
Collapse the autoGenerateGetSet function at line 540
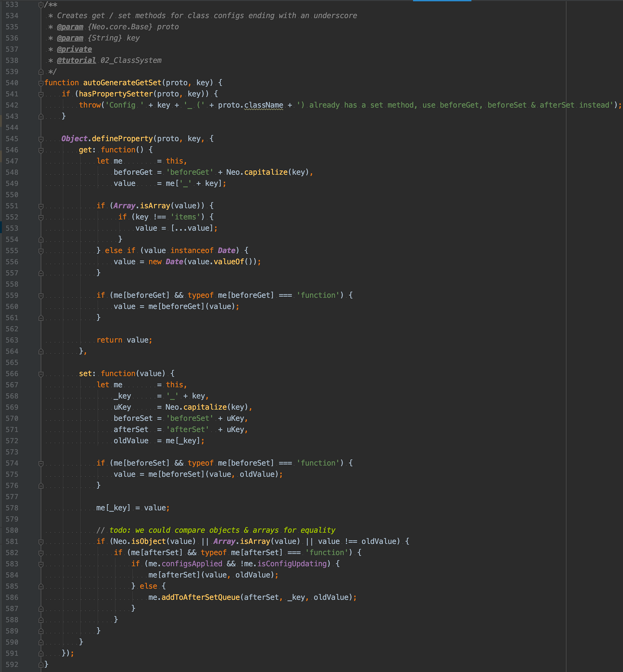point(40,83)
